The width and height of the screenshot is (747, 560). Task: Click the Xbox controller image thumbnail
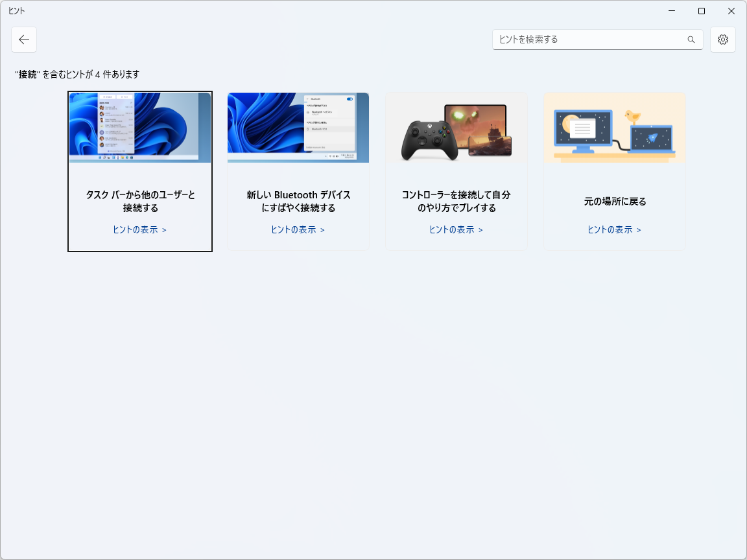(456, 127)
